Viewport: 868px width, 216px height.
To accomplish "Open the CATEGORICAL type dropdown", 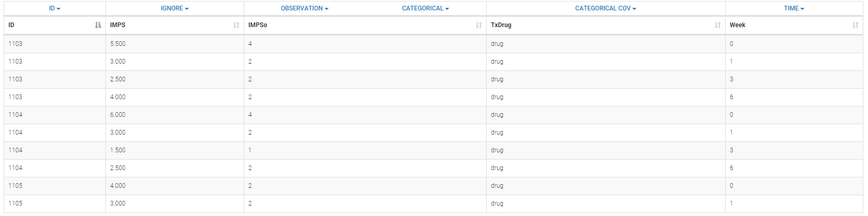I will 425,8.
